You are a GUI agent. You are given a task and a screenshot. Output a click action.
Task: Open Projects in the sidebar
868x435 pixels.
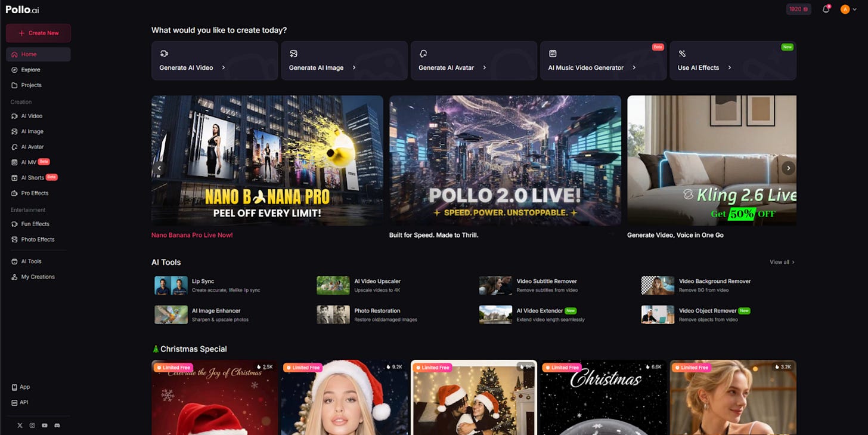click(38, 85)
